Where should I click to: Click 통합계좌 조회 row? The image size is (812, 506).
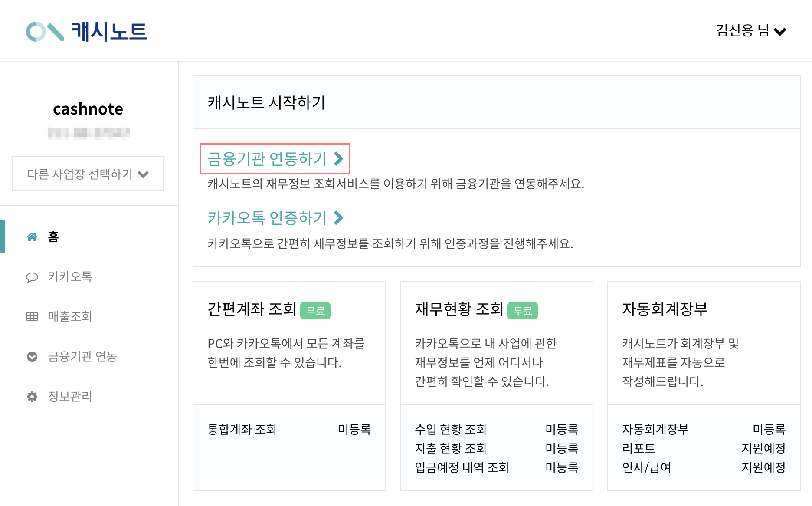coord(289,429)
